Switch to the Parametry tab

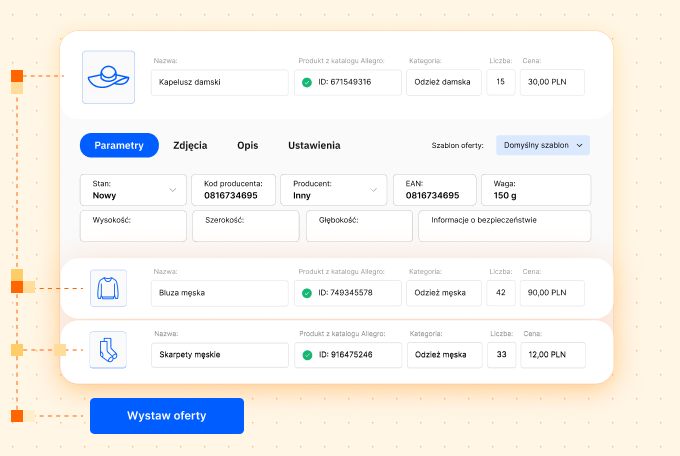coord(119,145)
